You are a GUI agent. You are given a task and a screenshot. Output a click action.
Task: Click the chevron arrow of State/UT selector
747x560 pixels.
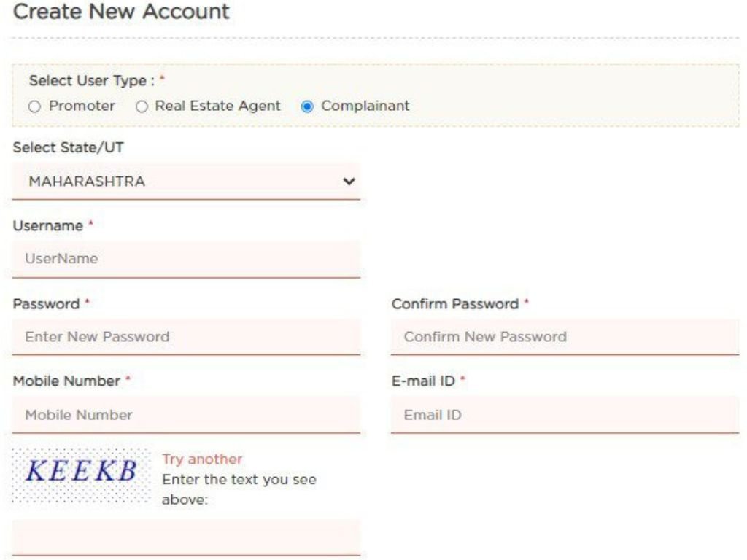[x=349, y=182]
